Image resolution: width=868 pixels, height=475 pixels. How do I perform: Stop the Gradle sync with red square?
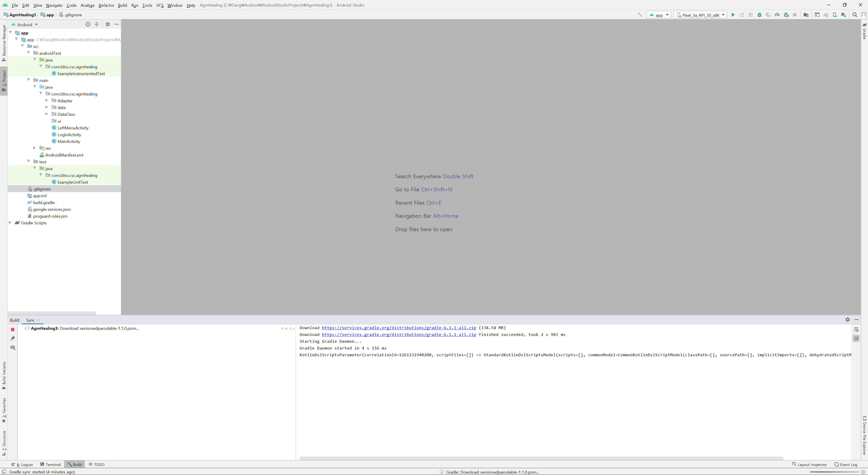[13, 329]
